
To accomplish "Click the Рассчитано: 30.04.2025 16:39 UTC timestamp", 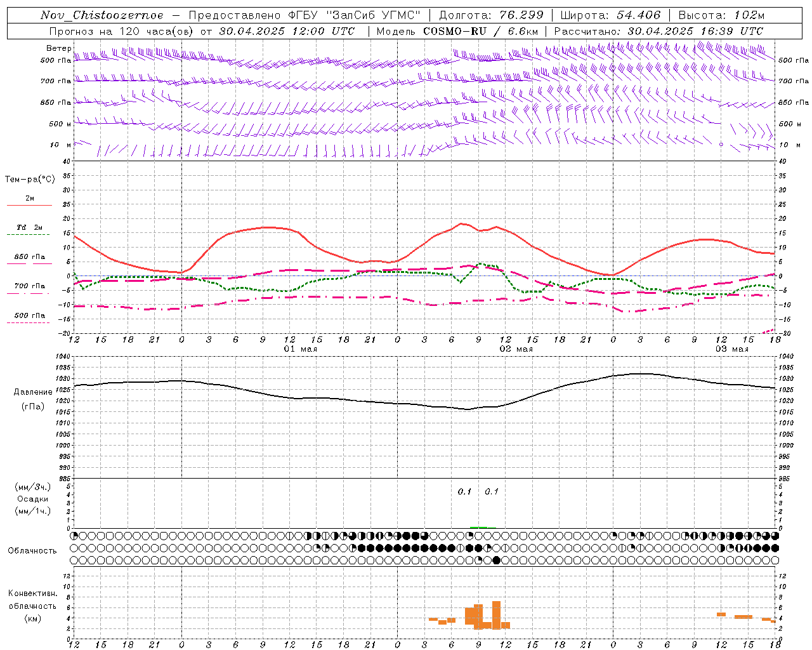I will (x=658, y=31).
